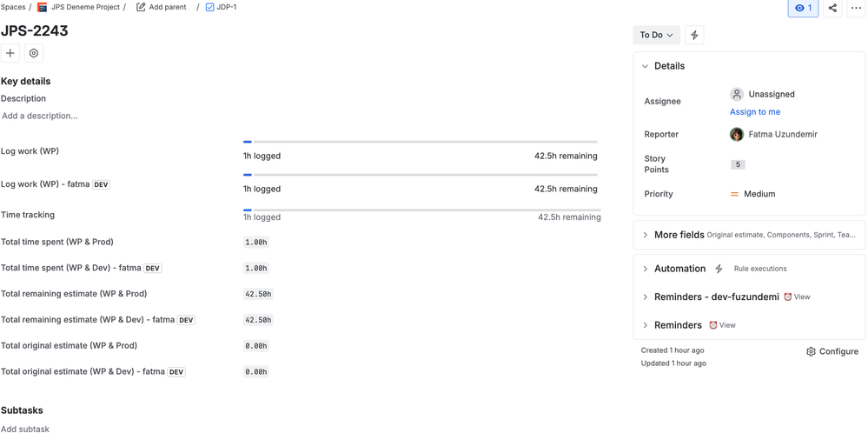Click Assign to me link
This screenshot has height=440, width=868.
tap(755, 112)
